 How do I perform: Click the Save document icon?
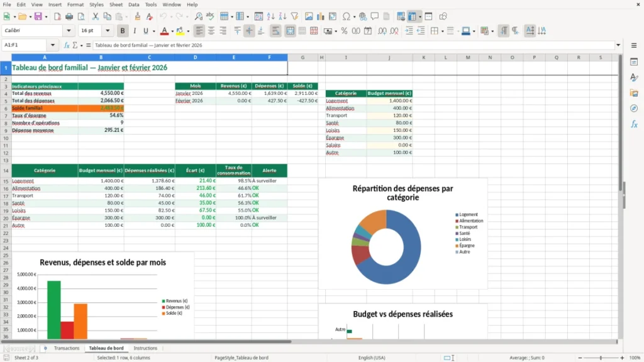click(x=38, y=16)
